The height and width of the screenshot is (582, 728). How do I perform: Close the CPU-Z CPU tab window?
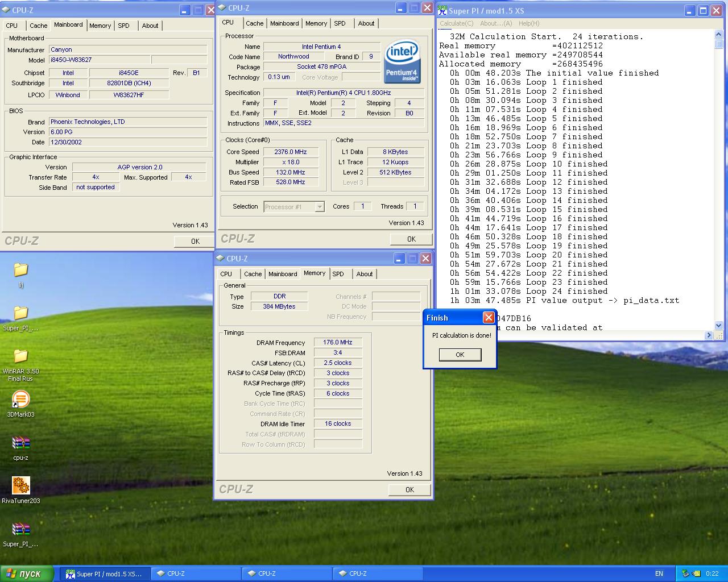[428, 7]
